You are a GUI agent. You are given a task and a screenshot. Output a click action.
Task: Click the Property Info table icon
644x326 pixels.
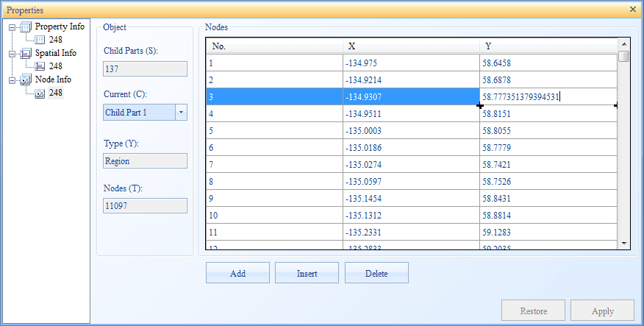click(26, 27)
